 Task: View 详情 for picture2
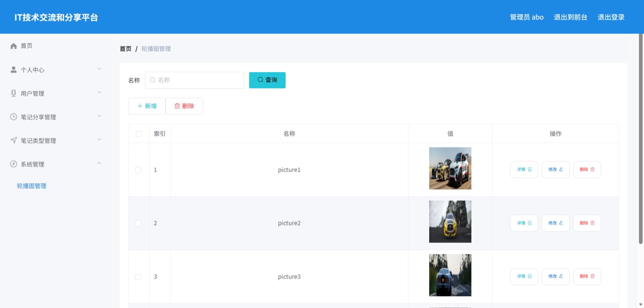pyautogui.click(x=524, y=223)
